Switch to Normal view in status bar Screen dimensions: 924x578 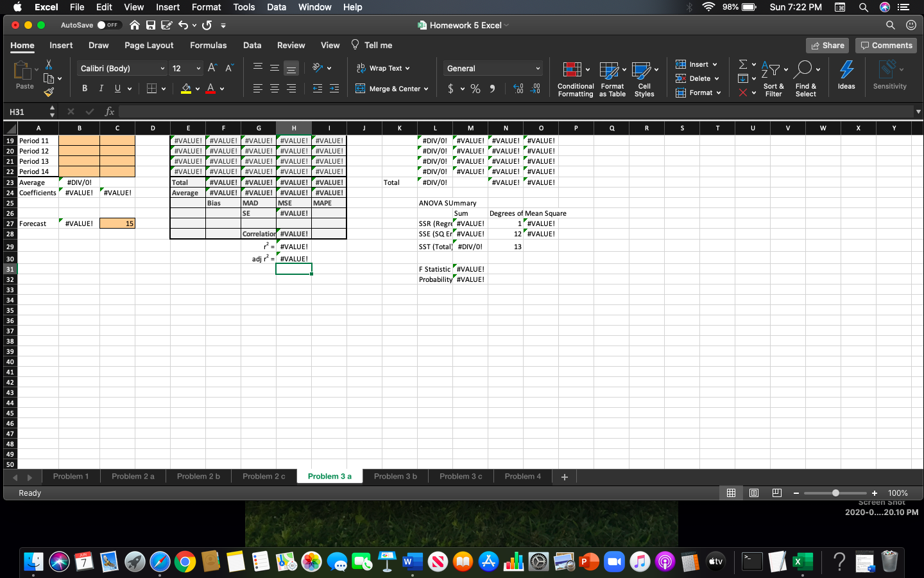731,493
